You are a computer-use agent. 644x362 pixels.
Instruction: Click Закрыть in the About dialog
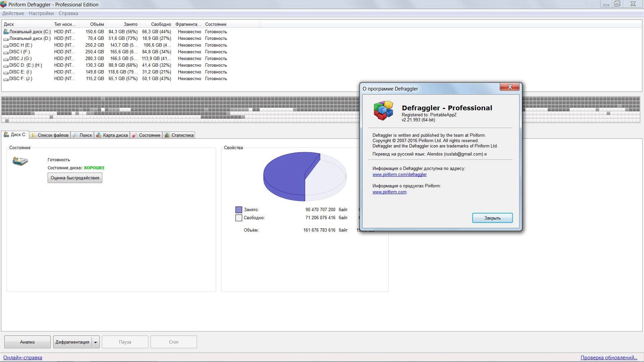click(x=492, y=218)
